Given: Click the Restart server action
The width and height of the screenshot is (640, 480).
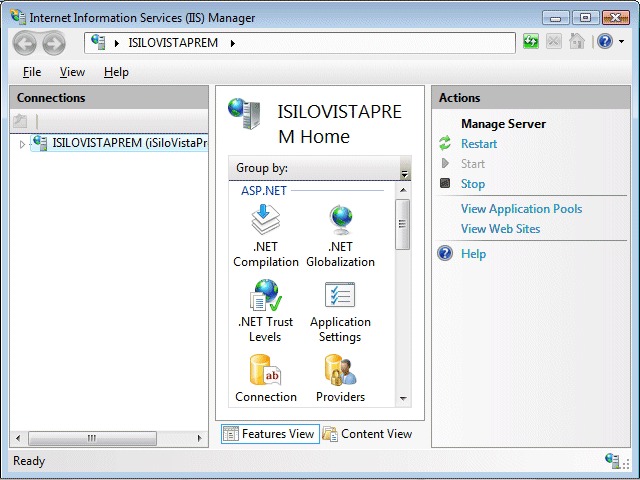Looking at the screenshot, I should [x=478, y=144].
